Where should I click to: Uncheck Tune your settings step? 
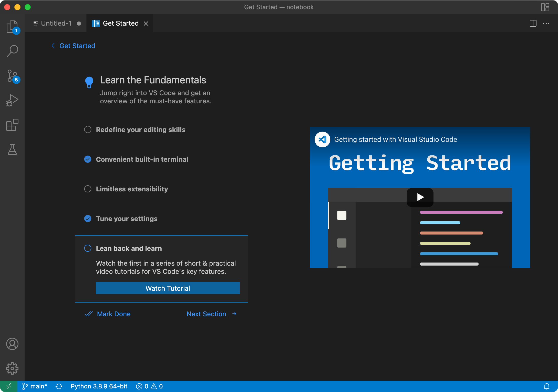click(x=88, y=219)
